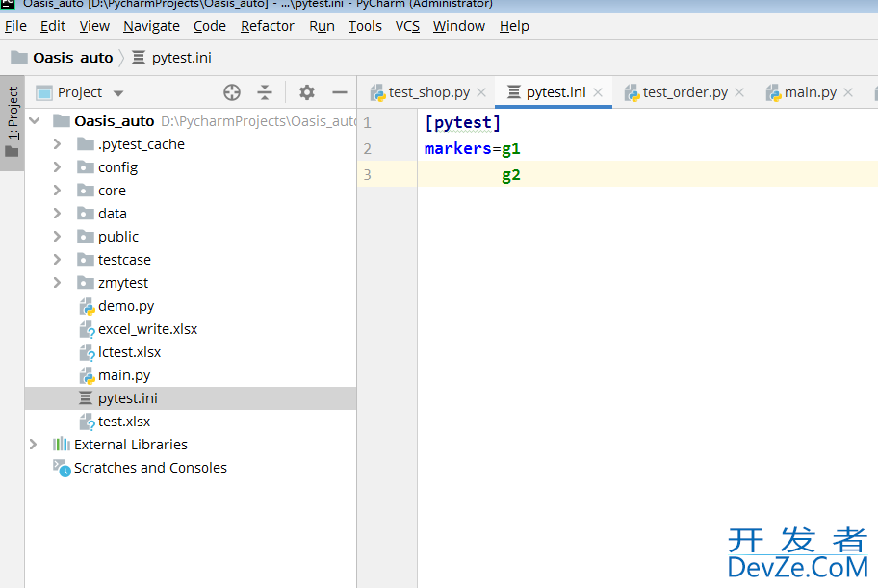Close the pytest.ini editor tab
Image resolution: width=878 pixels, height=588 pixels.
[598, 92]
